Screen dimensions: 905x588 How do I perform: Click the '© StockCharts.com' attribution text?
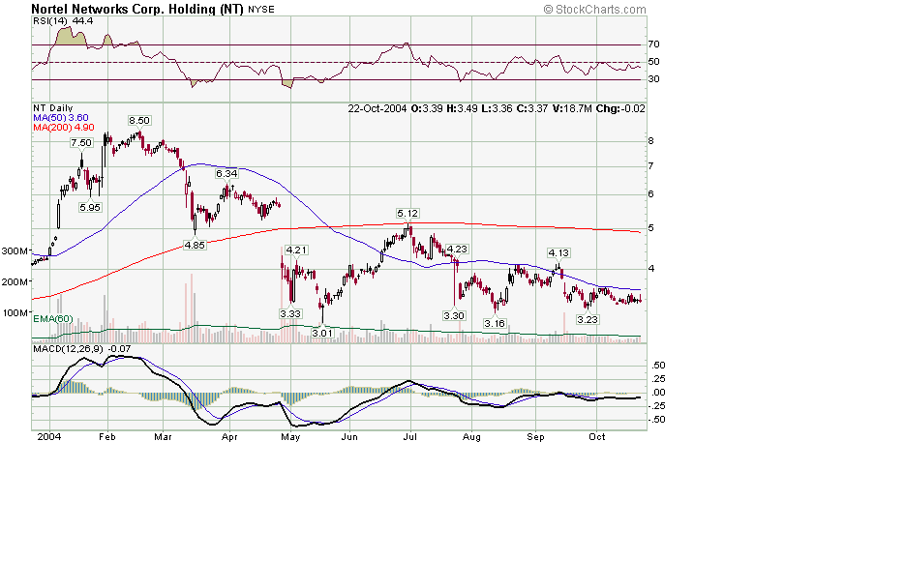point(594,10)
